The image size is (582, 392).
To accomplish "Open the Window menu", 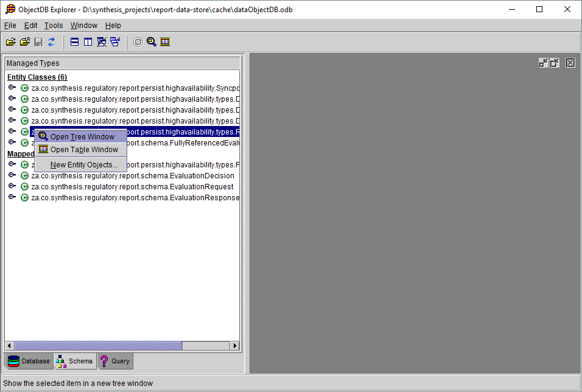I will [84, 25].
